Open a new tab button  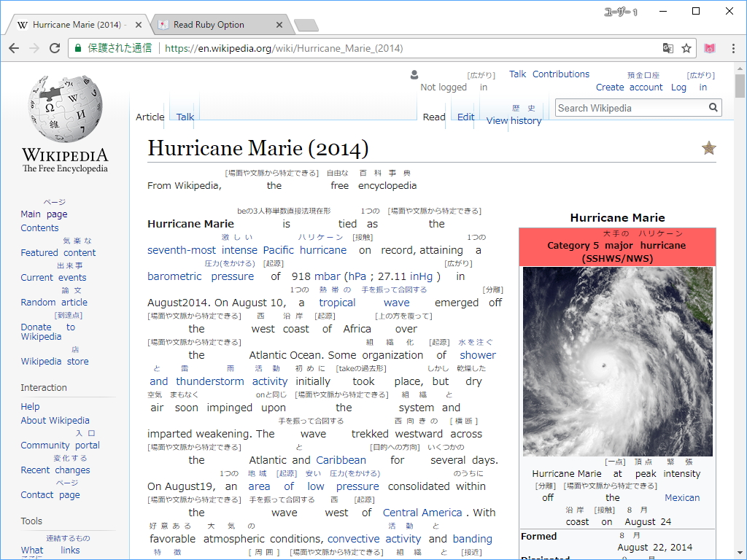click(306, 26)
